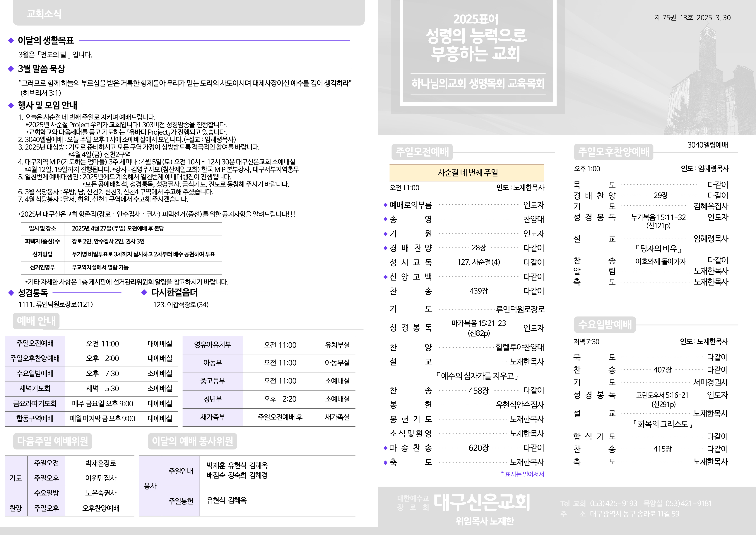This screenshot has height=535, width=756.
Task: Click the 다음주일 예배위원 heading
Action: click(53, 441)
